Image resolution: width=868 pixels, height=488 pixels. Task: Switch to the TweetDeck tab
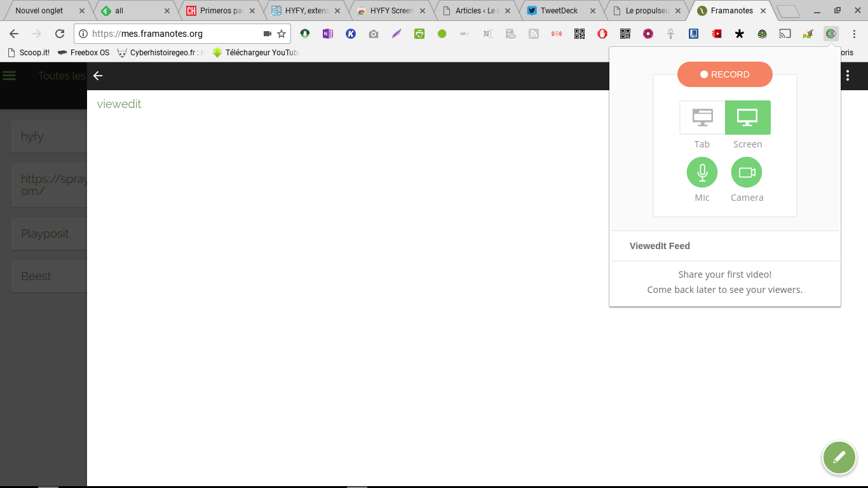(x=559, y=11)
